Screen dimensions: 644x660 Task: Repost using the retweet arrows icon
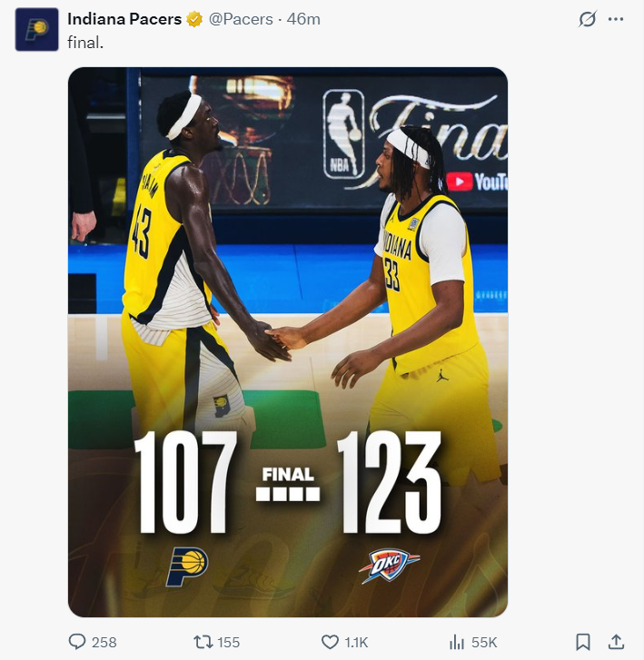pos(203,642)
